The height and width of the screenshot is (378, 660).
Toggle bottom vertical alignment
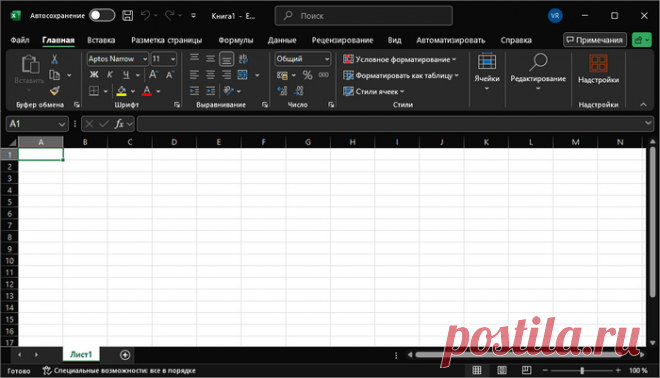pos(226,59)
